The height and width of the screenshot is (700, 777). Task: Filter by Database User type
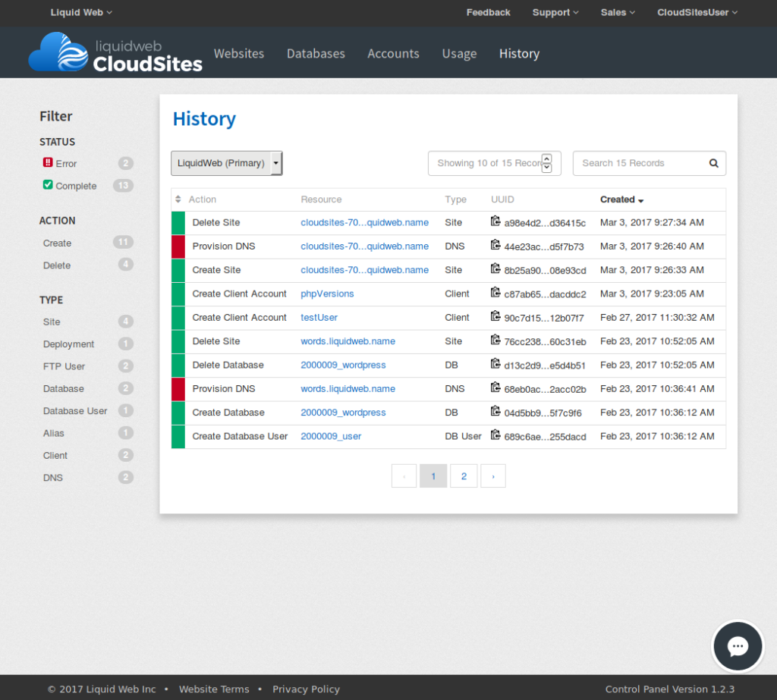(75, 411)
